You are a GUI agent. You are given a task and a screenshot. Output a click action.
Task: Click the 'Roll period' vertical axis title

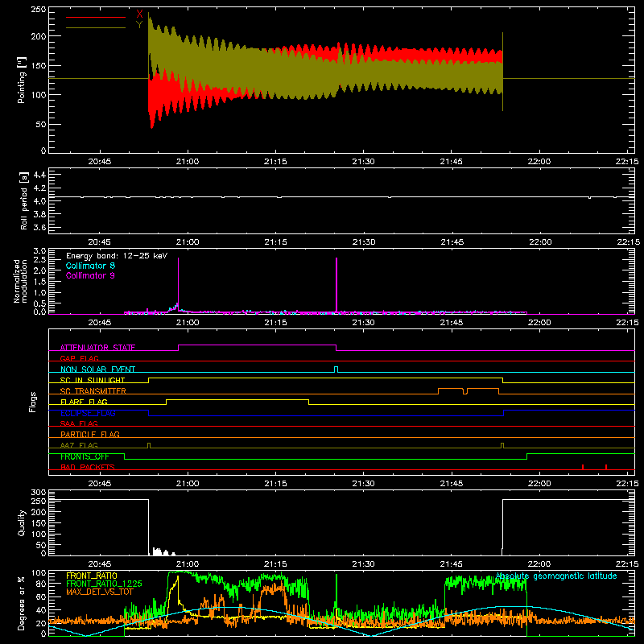point(23,200)
